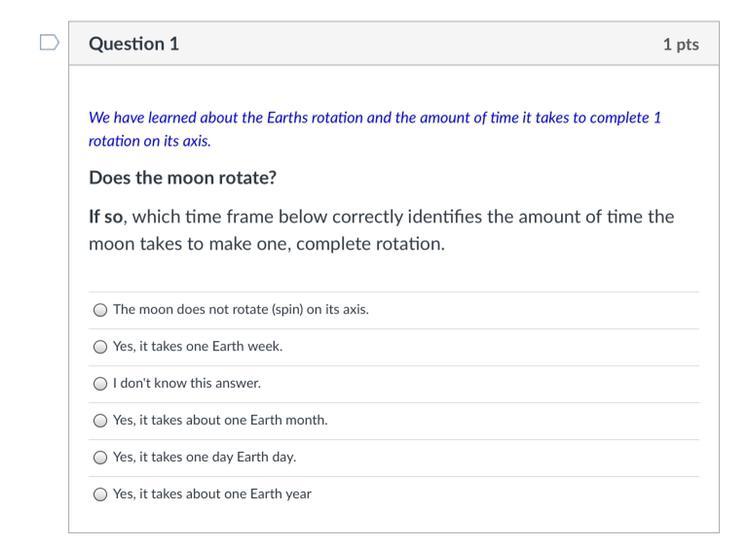The image size is (748, 544).
Task: Click the bold words "If so"
Action: coord(105,217)
